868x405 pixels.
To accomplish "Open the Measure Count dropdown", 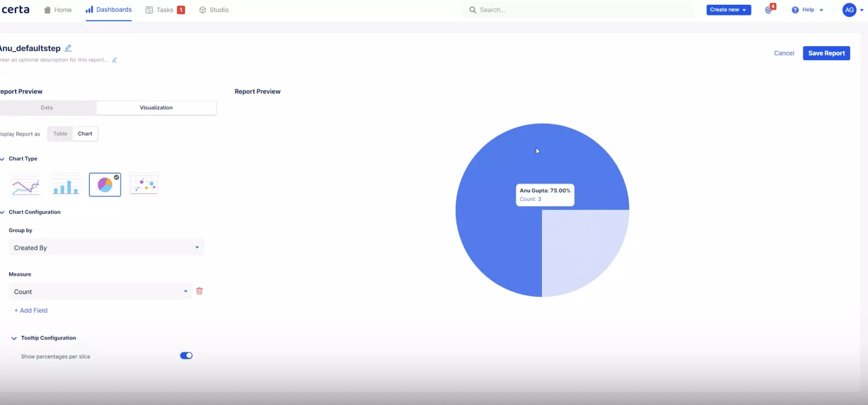I will [x=100, y=291].
